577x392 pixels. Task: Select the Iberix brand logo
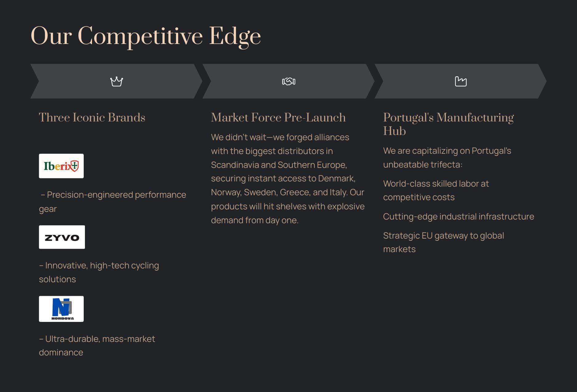pyautogui.click(x=61, y=166)
